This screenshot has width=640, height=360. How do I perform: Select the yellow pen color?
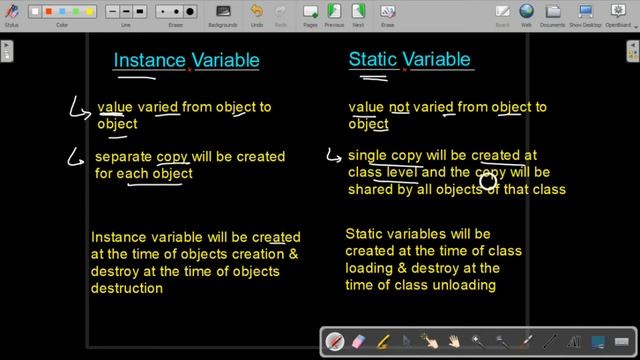(89, 11)
